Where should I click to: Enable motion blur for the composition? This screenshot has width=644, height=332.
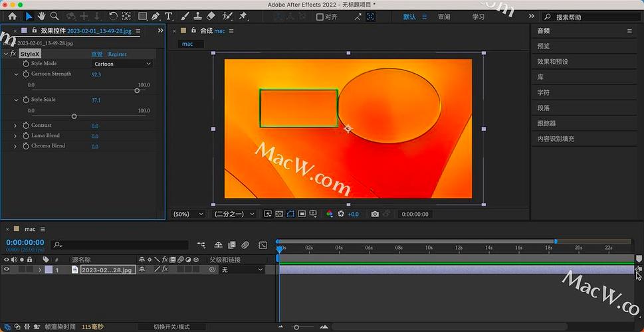(x=245, y=245)
